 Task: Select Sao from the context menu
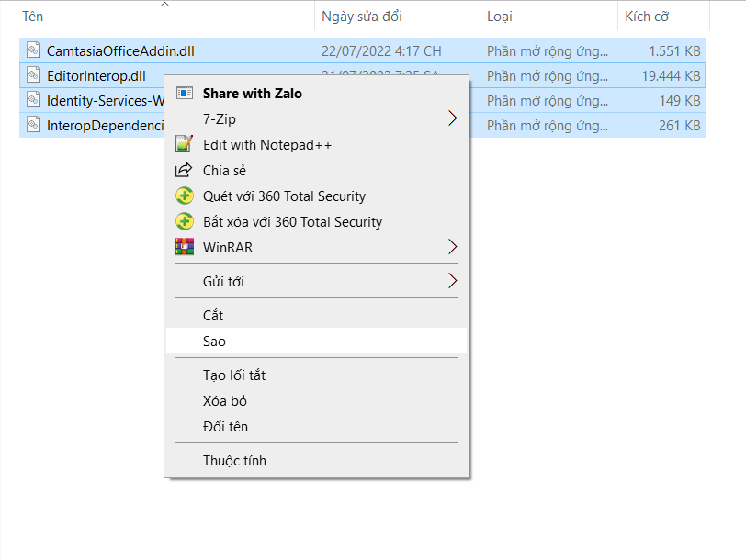click(x=215, y=342)
